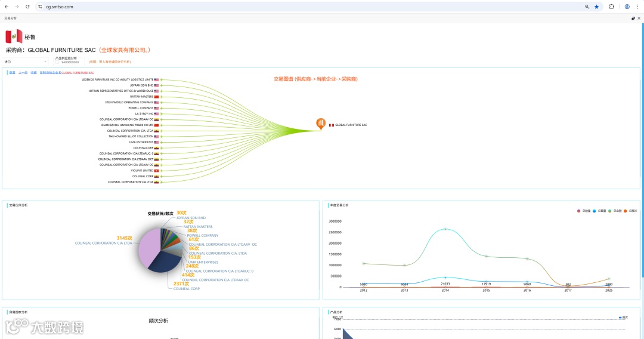Click the dark navy pie slice
Viewport: 644px width, 339px height.
(x=165, y=262)
